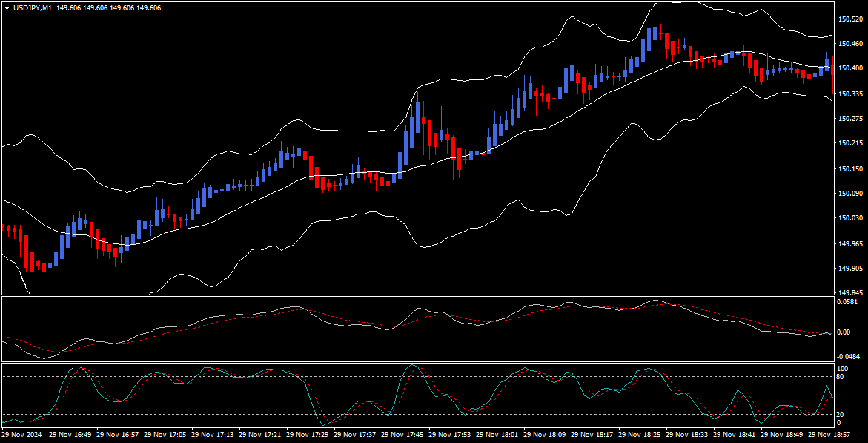Select the 150.030 price axis label
Viewport: 868px width, 443px height.
point(851,218)
